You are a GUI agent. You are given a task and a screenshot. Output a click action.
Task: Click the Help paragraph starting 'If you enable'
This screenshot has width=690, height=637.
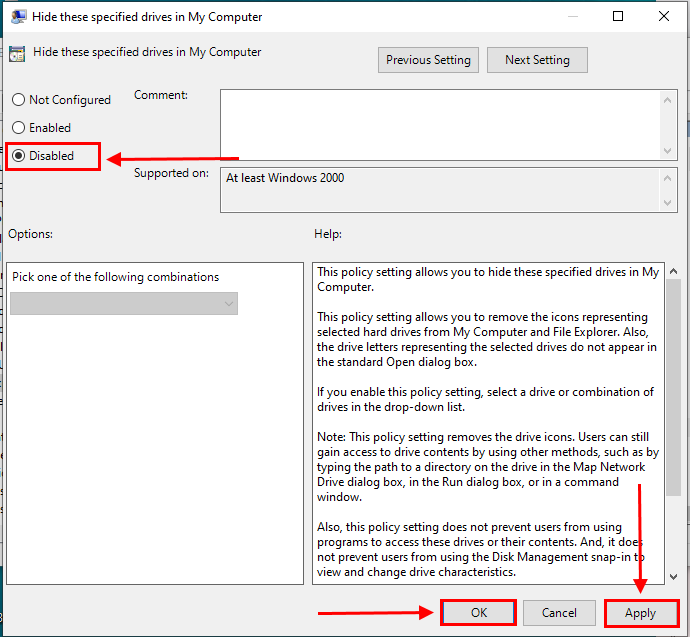485,399
